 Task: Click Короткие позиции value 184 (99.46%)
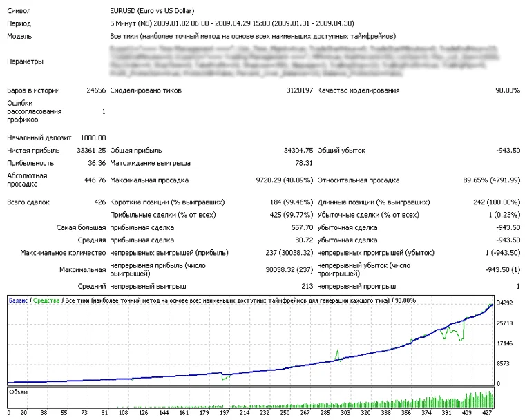coord(292,202)
